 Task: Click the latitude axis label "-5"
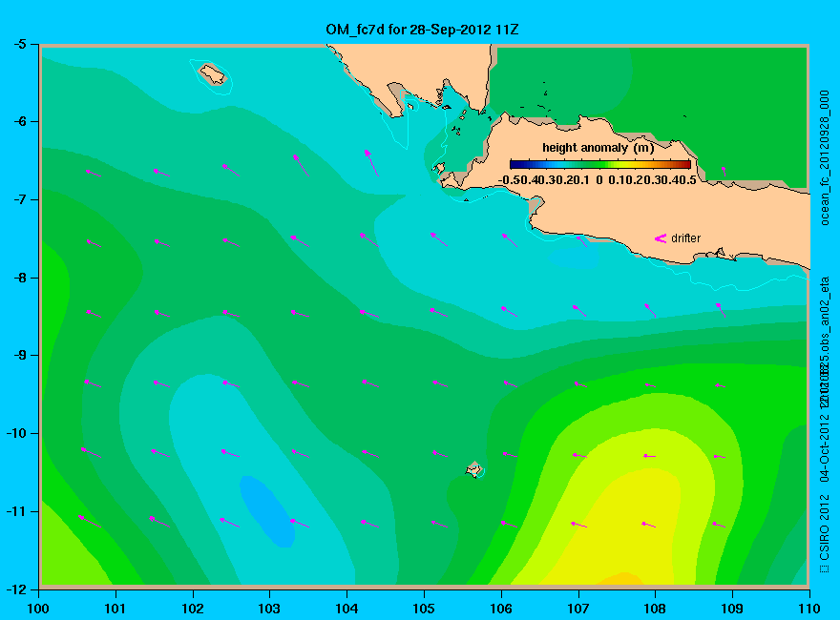[x=19, y=44]
